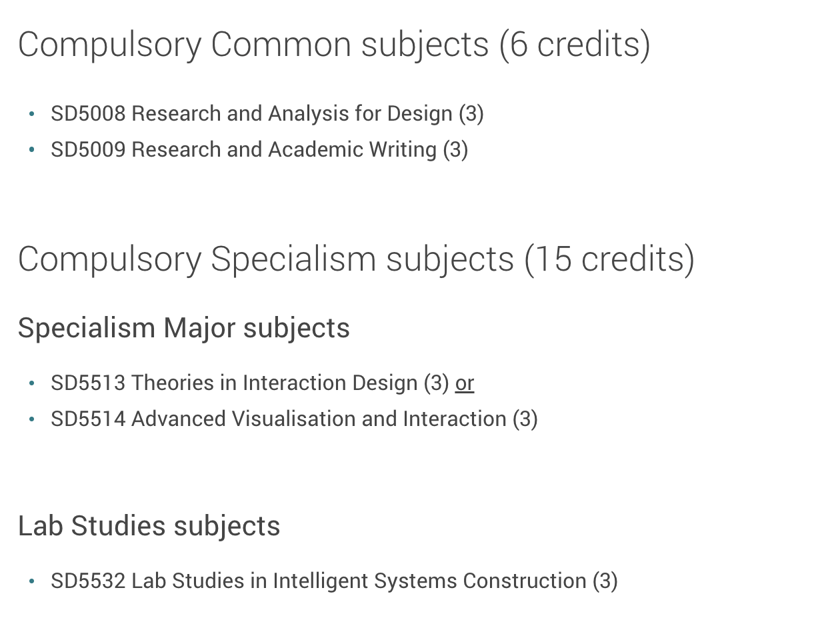Click the bullet before SD5532
840x628 pixels.
click(x=32, y=582)
